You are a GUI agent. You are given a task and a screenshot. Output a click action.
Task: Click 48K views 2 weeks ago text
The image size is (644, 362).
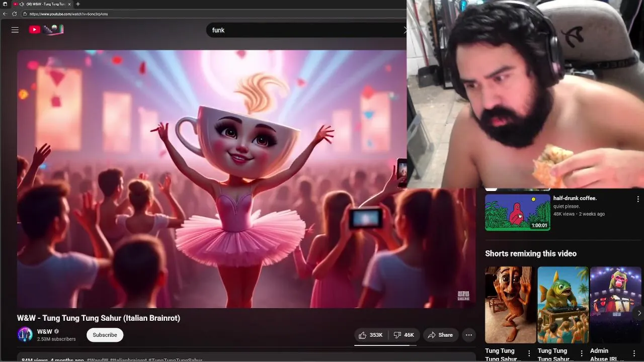click(579, 214)
